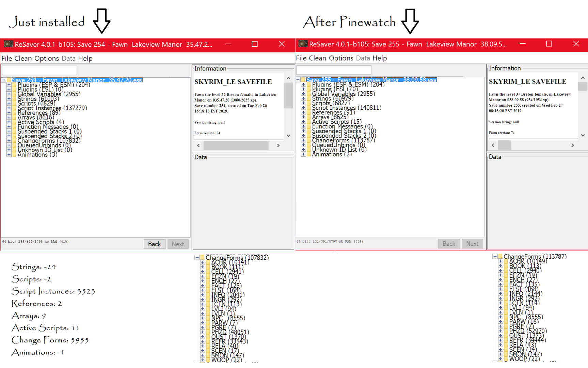Screen dimensions: 588x368
Task: Click folder icon of Save 254 root node
Action: tap(9, 80)
